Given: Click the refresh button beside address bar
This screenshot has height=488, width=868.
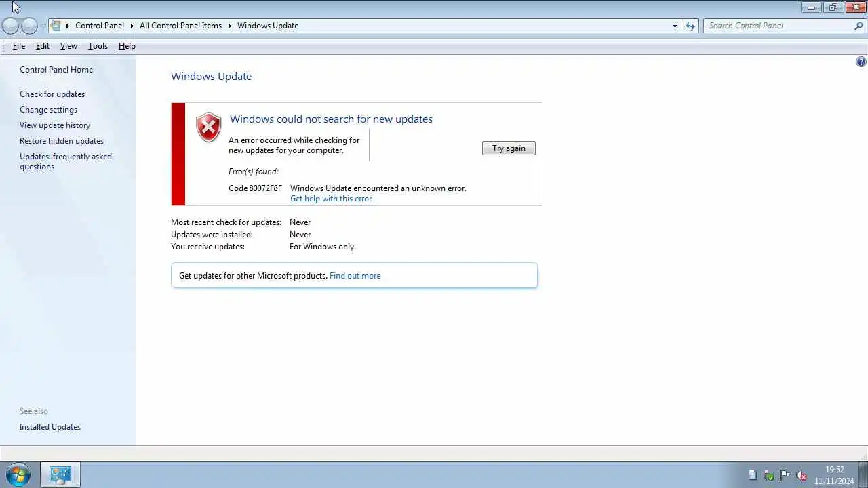Looking at the screenshot, I should coord(690,26).
